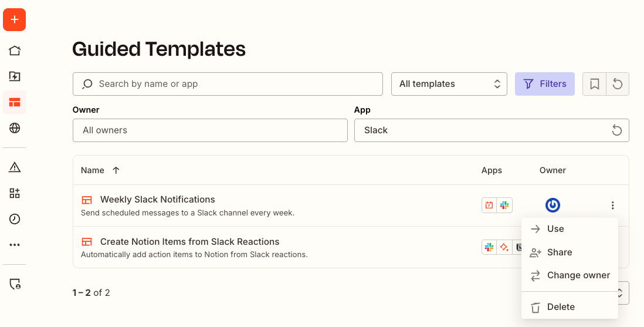Open the apps grid icon in sidebar
Screen dimensions: 644x327
coord(15,193)
